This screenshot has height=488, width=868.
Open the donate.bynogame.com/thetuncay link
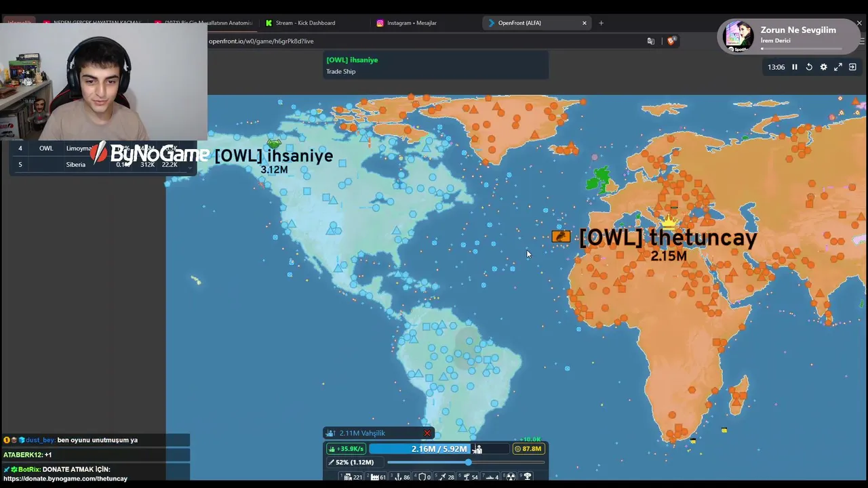[x=65, y=479]
